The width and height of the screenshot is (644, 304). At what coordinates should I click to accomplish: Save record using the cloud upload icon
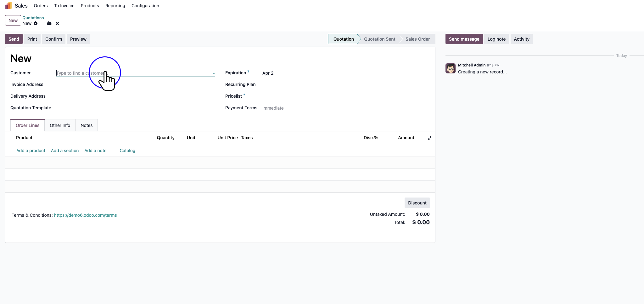point(49,24)
